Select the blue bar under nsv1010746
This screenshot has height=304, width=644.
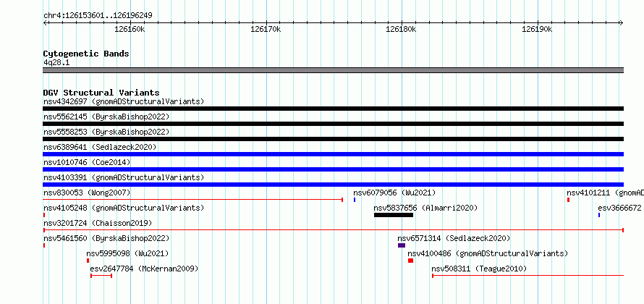333,169
